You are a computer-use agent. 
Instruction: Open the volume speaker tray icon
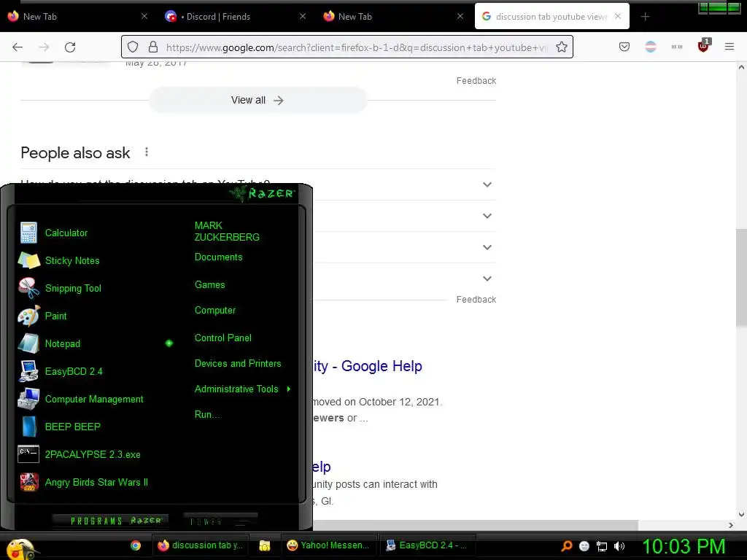(619, 546)
